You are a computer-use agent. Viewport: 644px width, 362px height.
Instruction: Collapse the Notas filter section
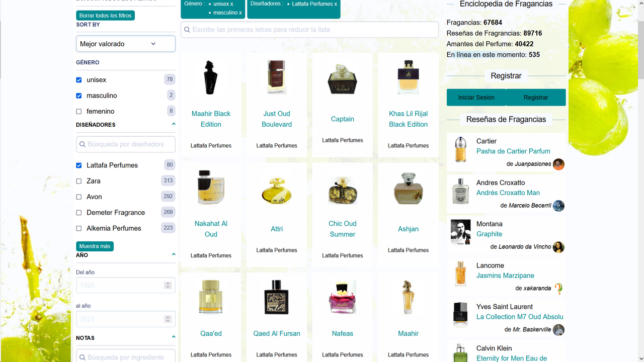(174, 337)
